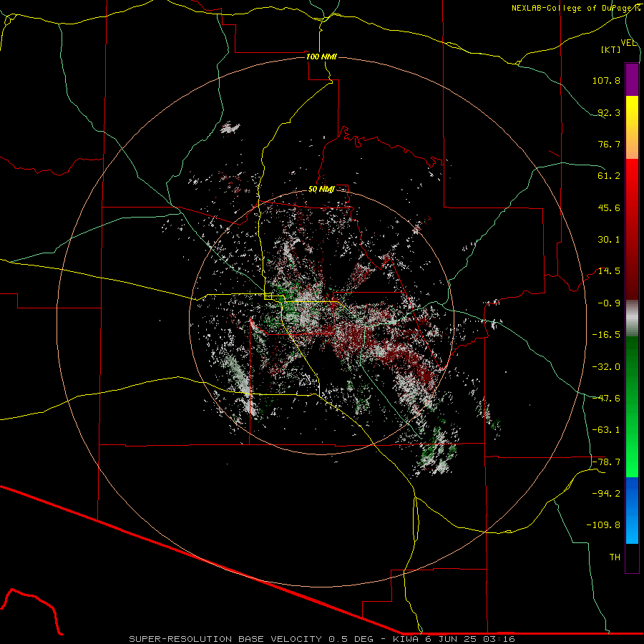This screenshot has height=644, width=644.
Task: Select the -47.6 legend value
Action: pos(606,399)
